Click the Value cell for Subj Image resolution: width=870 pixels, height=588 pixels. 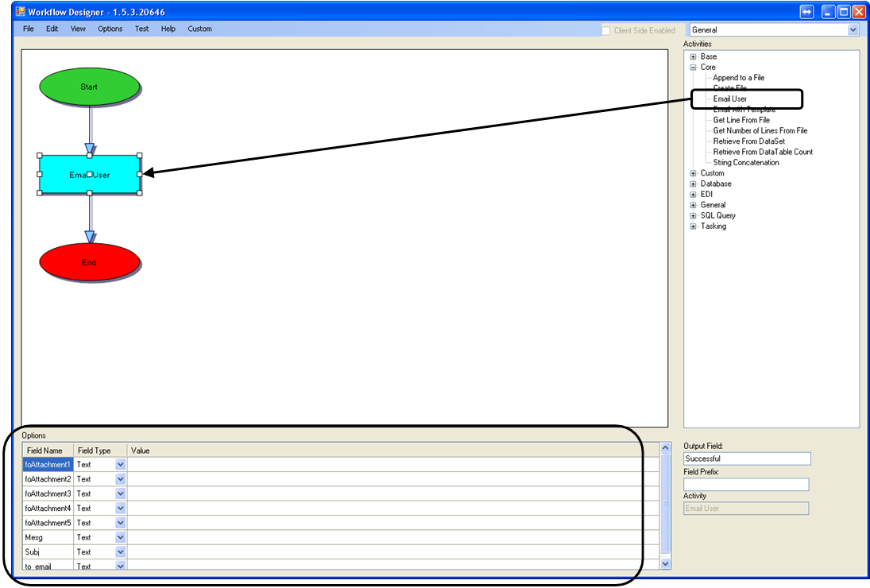(x=393, y=552)
